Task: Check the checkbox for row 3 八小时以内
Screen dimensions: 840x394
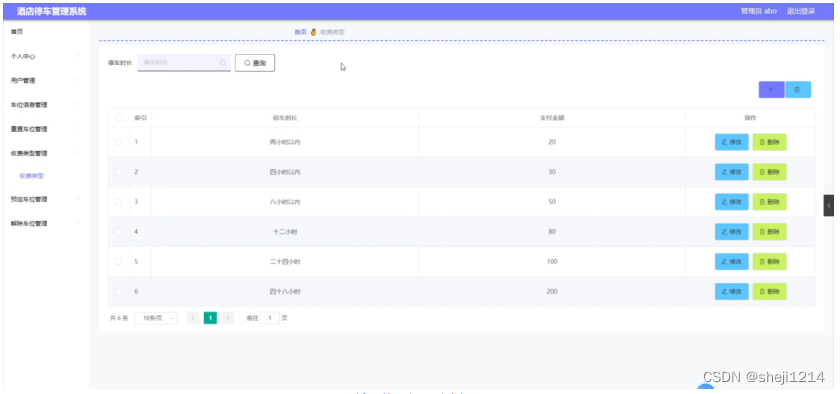Action: pyautogui.click(x=119, y=202)
